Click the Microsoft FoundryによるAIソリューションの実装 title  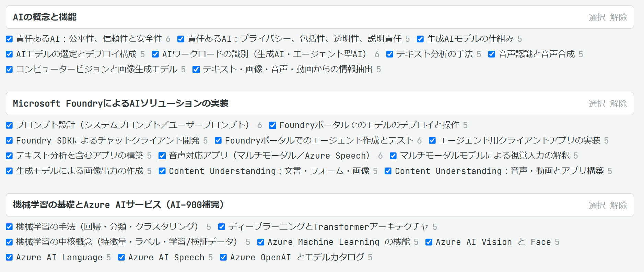coord(120,103)
